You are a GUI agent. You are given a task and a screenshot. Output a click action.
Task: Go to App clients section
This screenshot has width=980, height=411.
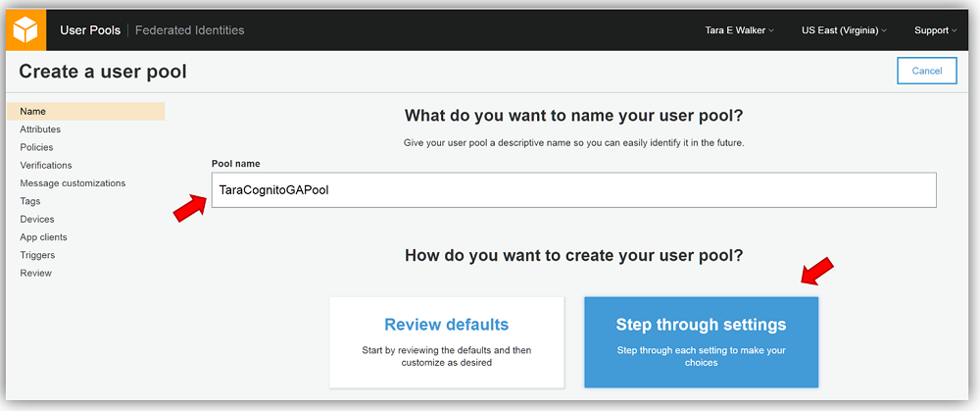43,237
